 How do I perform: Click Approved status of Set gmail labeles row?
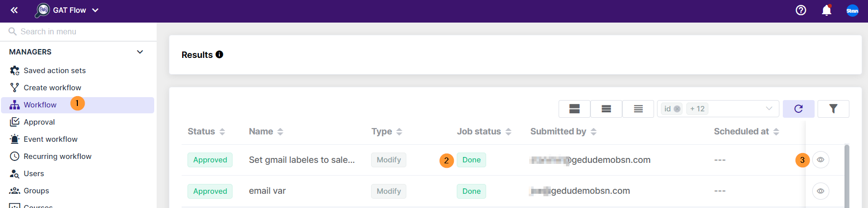(x=210, y=160)
